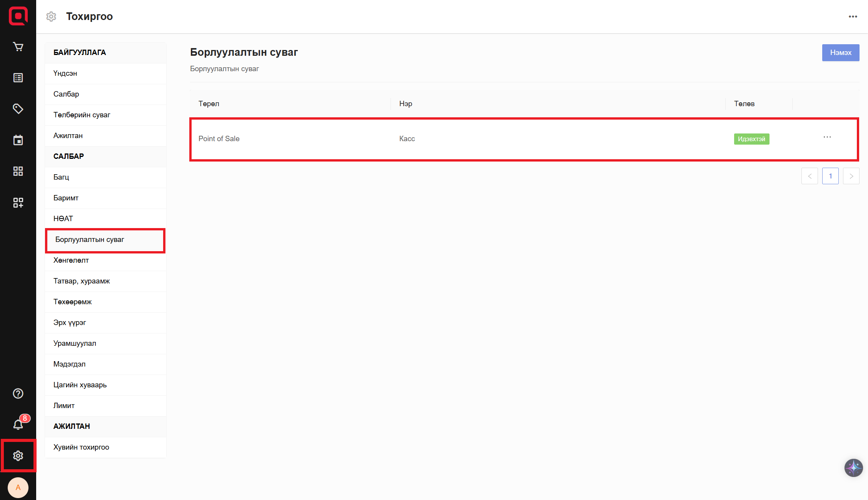The height and width of the screenshot is (500, 868).
Task: Click the grid-plus add apps icon
Action: 18,202
